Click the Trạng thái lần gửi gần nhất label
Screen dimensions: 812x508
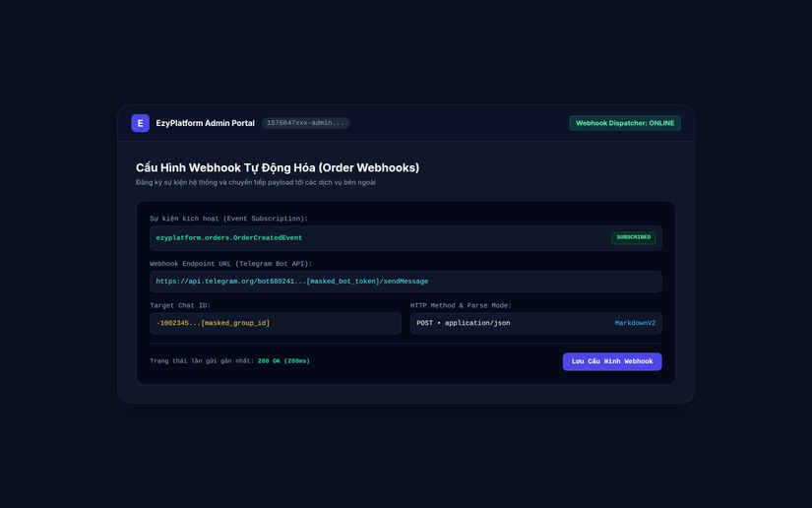coord(202,361)
